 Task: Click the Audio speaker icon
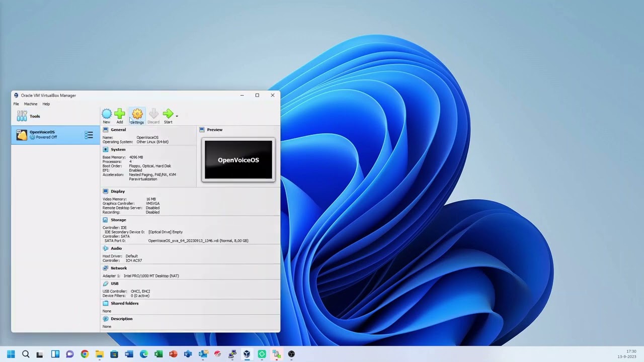106,248
